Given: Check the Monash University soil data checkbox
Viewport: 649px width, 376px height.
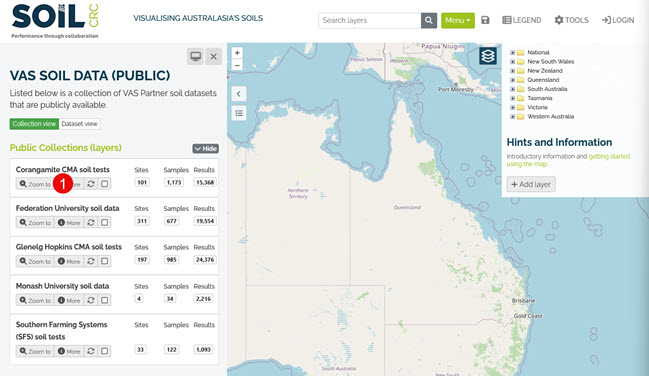Looking at the screenshot, I should pyautogui.click(x=105, y=300).
